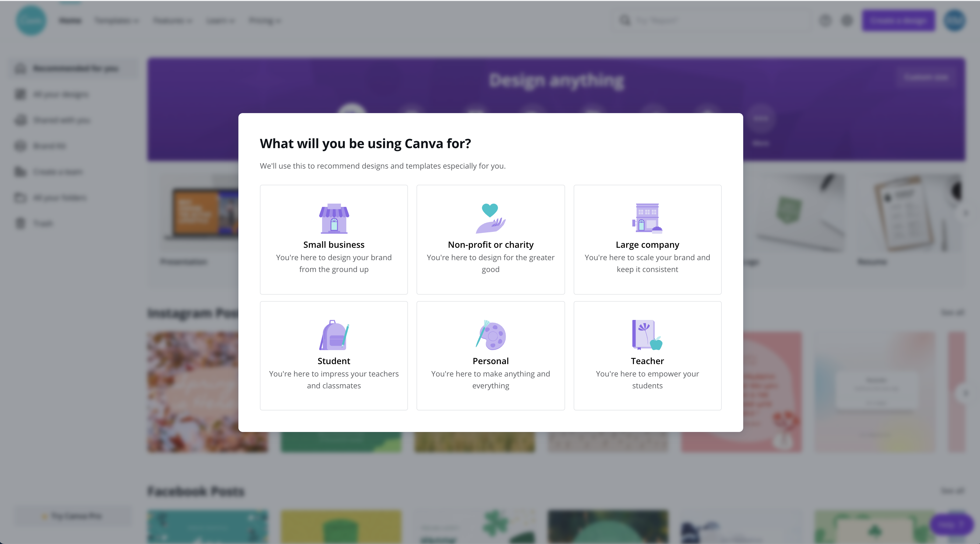The image size is (980, 544).
Task: Click the Canva logo in the header
Action: point(31,20)
